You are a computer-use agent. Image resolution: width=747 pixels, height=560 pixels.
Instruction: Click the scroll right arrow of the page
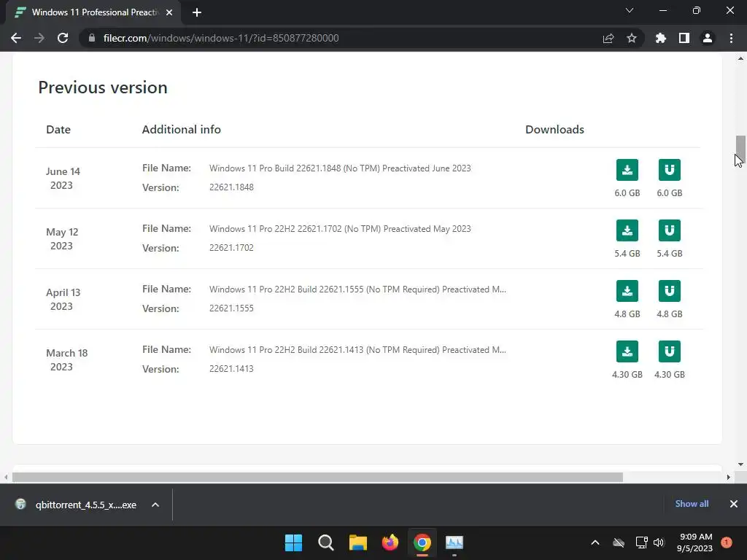click(728, 477)
